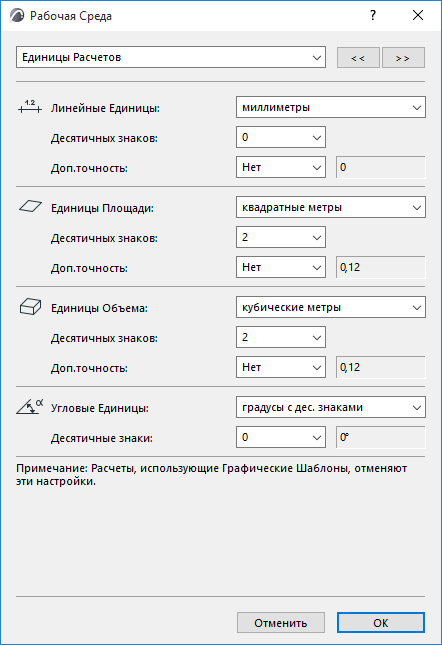The width and height of the screenshot is (442, 645).
Task: Click the Единицы Объема label
Action: pyautogui.click(x=99, y=308)
